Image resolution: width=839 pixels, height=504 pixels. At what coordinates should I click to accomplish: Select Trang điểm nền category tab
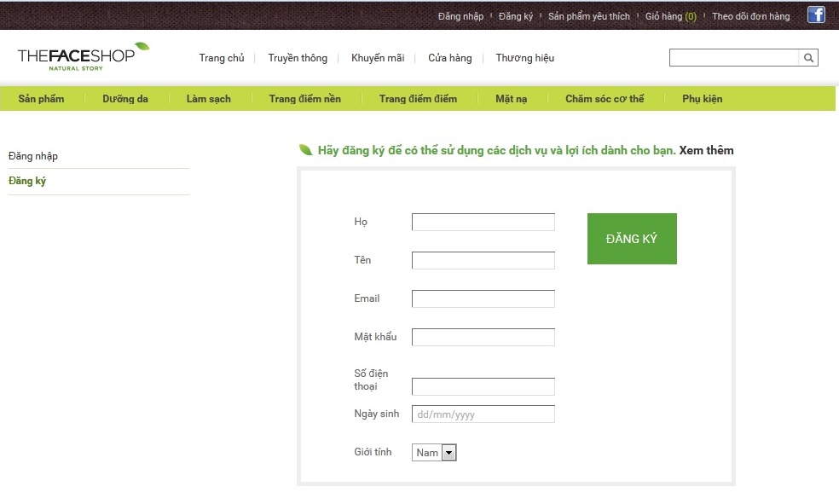305,99
